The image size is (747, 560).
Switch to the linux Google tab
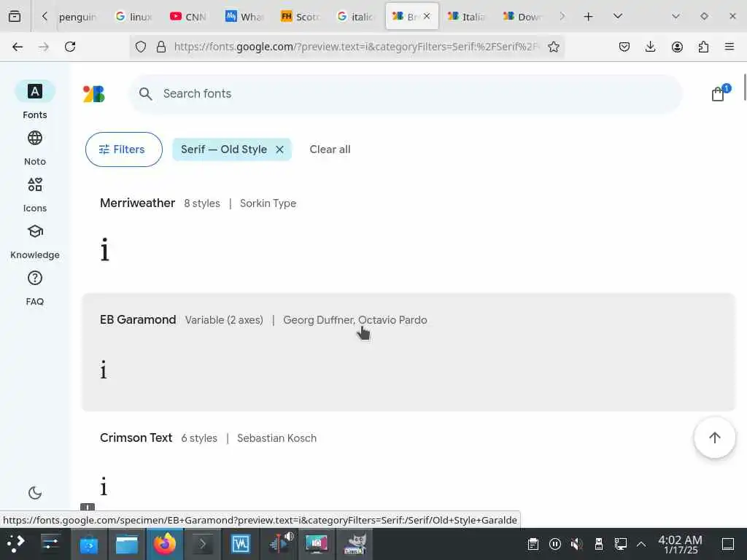[x=134, y=17]
